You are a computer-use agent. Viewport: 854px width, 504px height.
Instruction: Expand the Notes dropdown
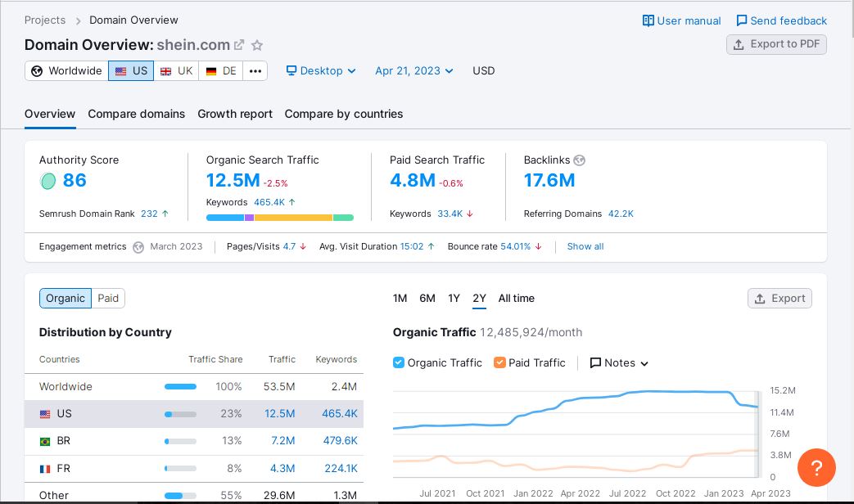coord(619,363)
